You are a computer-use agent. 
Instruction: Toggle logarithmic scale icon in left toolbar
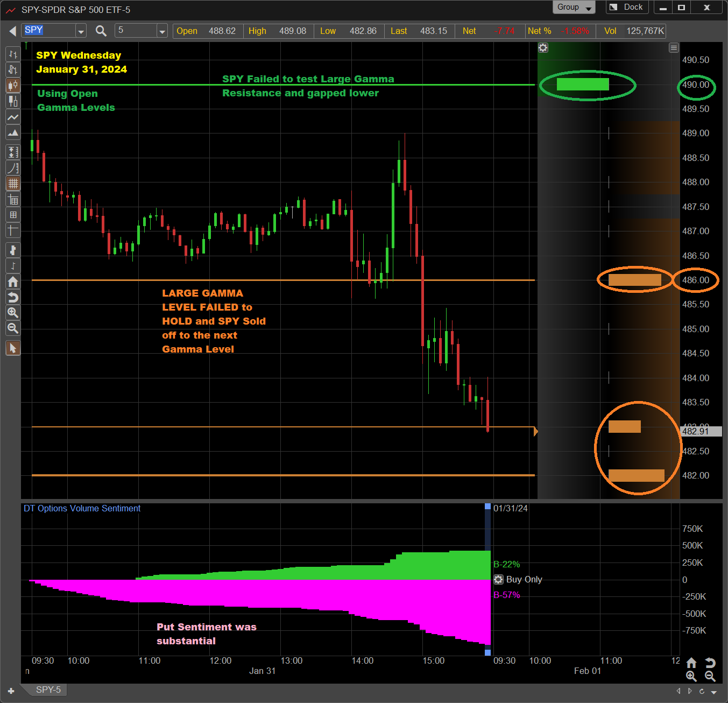tap(13, 168)
